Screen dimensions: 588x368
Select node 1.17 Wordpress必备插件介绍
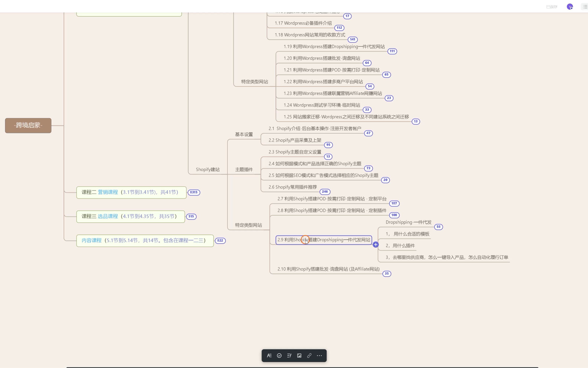(x=303, y=23)
